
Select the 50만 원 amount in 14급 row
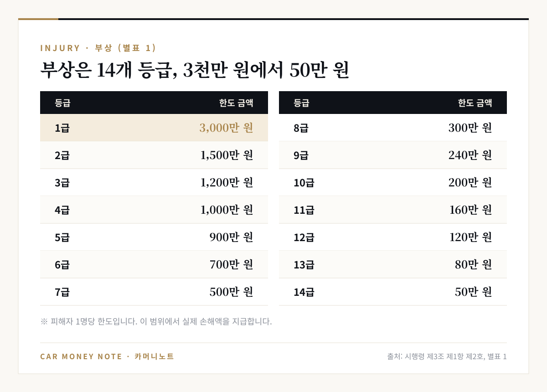[x=474, y=292]
